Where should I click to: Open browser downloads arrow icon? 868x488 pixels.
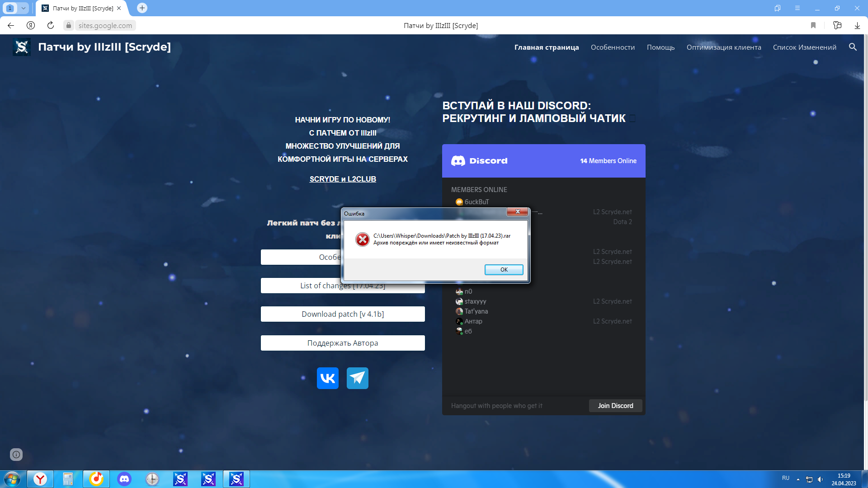(857, 25)
